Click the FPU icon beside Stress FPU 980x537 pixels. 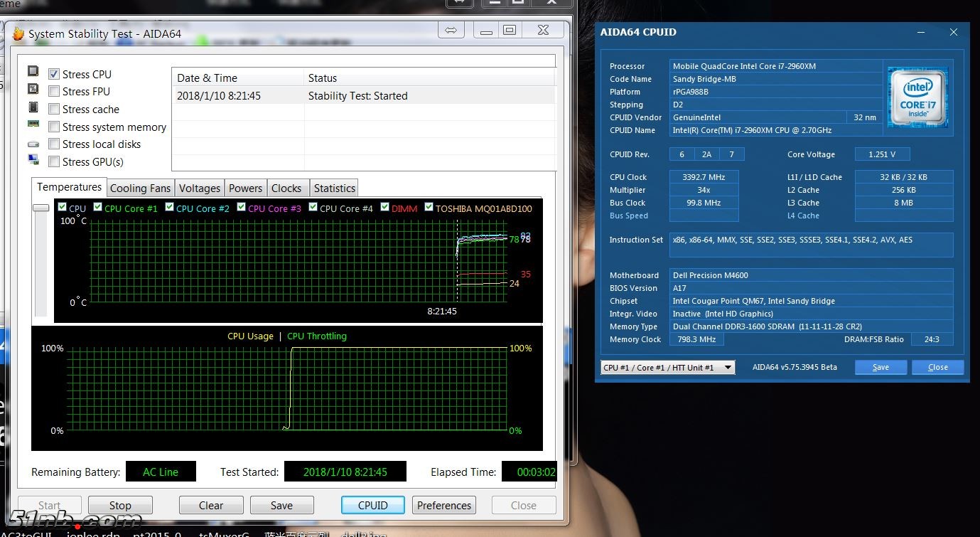click(x=33, y=90)
